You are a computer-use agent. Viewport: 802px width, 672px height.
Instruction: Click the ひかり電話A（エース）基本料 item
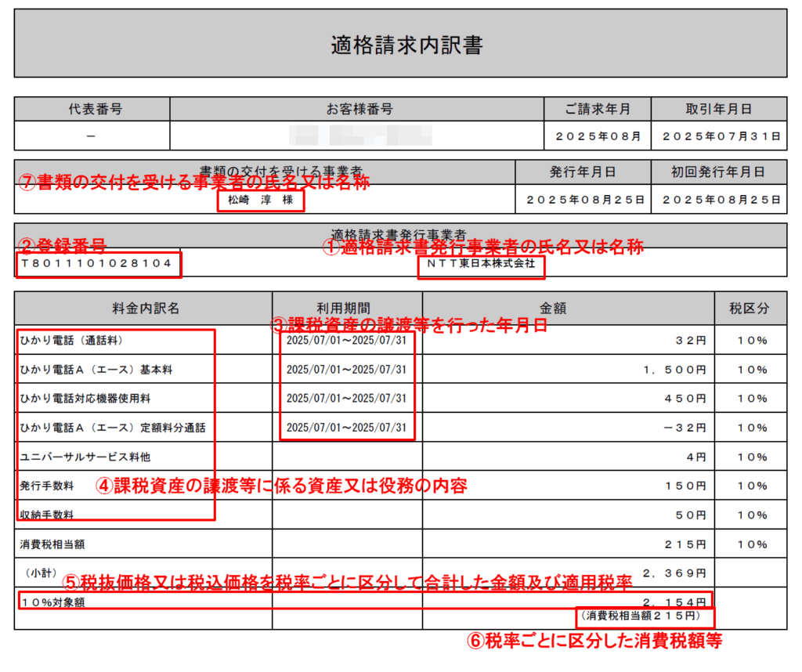(96, 370)
